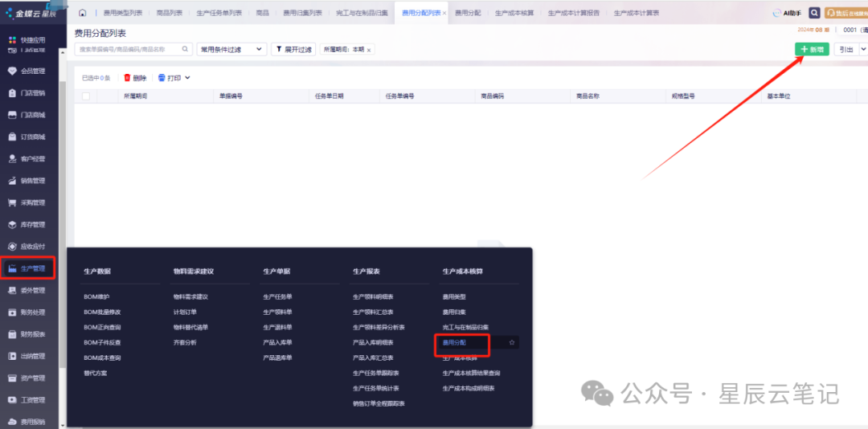Screen dimensions: 868x429
Task: Switch to the 费用归集列表 tab
Action: point(302,13)
